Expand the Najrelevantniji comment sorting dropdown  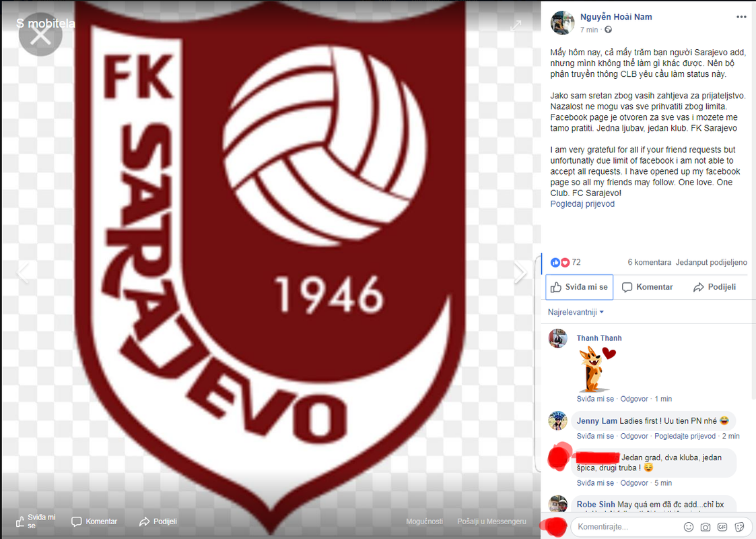(x=576, y=312)
